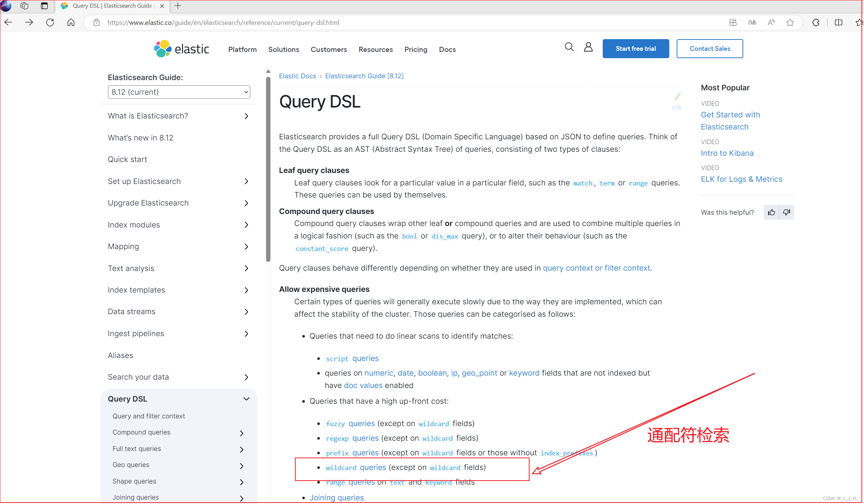
Task: Click the thumbs up helpful icon
Action: [771, 212]
